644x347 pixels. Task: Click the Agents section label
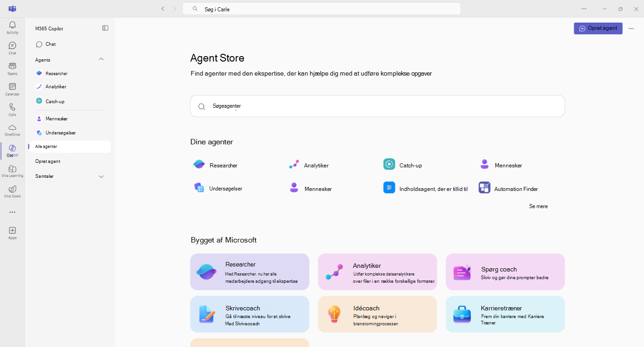(x=43, y=60)
